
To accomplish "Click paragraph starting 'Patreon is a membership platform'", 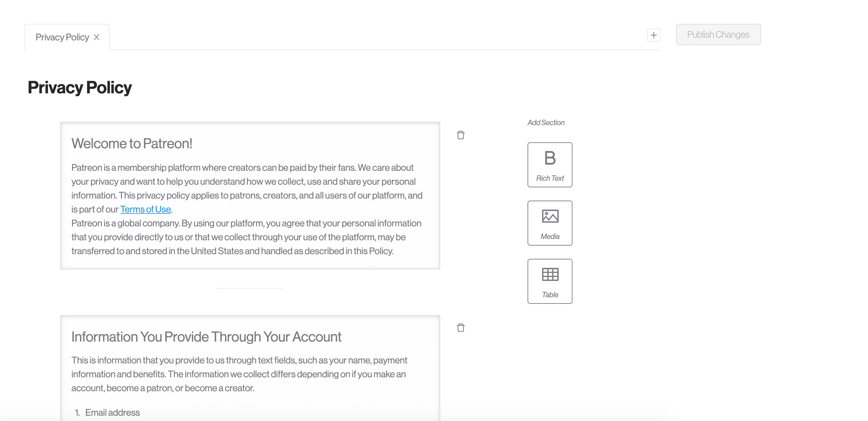I will click(242, 181).
